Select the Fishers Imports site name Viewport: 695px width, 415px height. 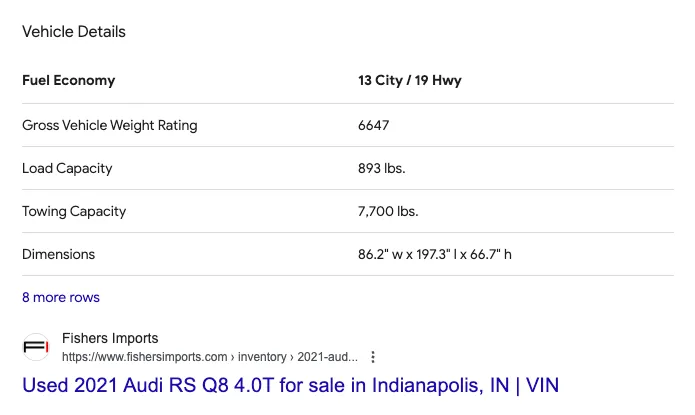pyautogui.click(x=110, y=338)
